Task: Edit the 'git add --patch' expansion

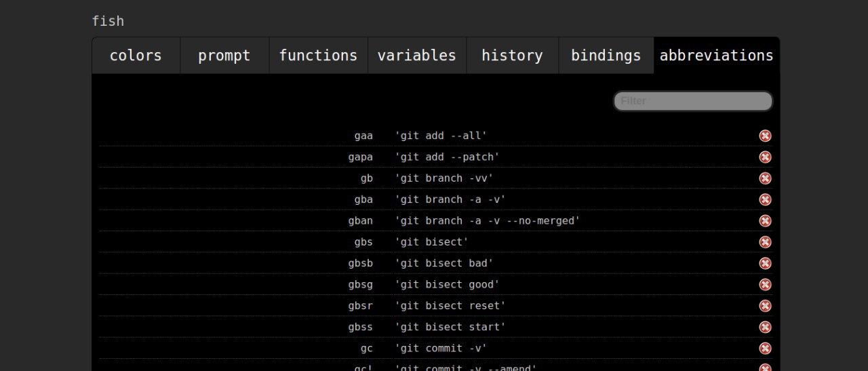Action: point(447,157)
